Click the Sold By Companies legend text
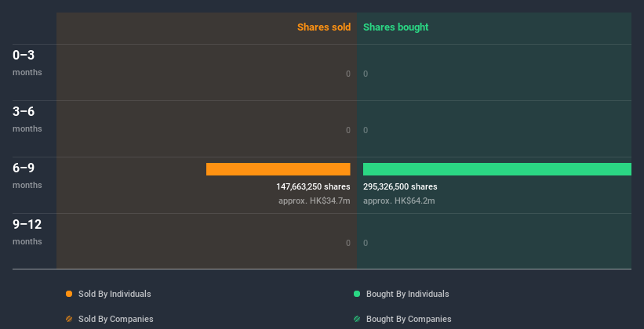This screenshot has height=329, width=644. click(116, 319)
